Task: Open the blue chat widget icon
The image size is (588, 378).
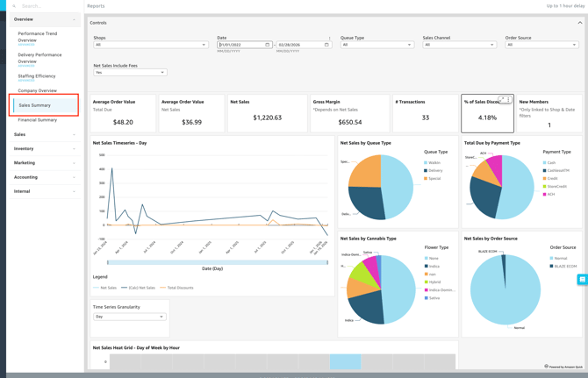Action: (582, 280)
